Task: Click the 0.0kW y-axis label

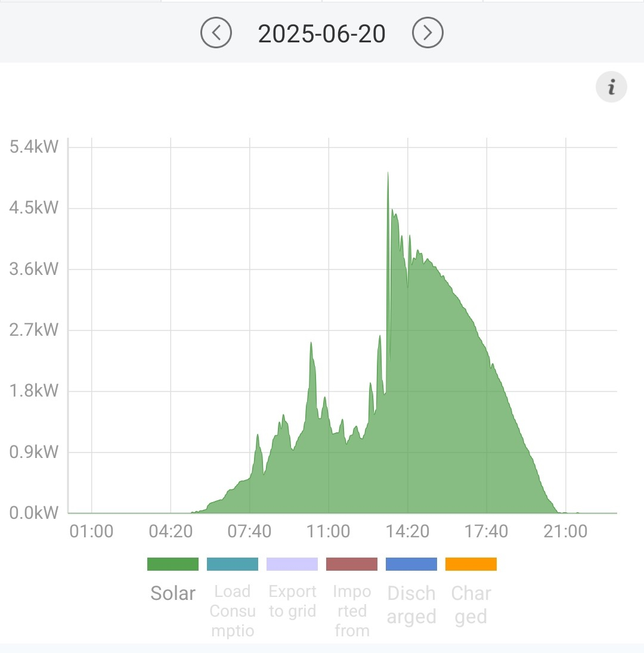Action: point(34,513)
